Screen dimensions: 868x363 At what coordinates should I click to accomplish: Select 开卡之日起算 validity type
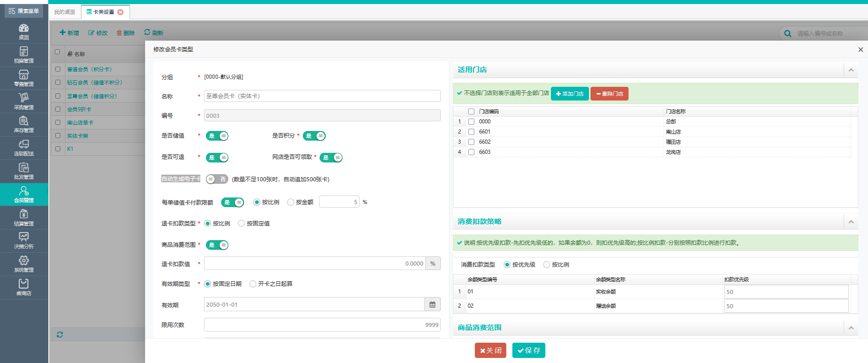253,284
